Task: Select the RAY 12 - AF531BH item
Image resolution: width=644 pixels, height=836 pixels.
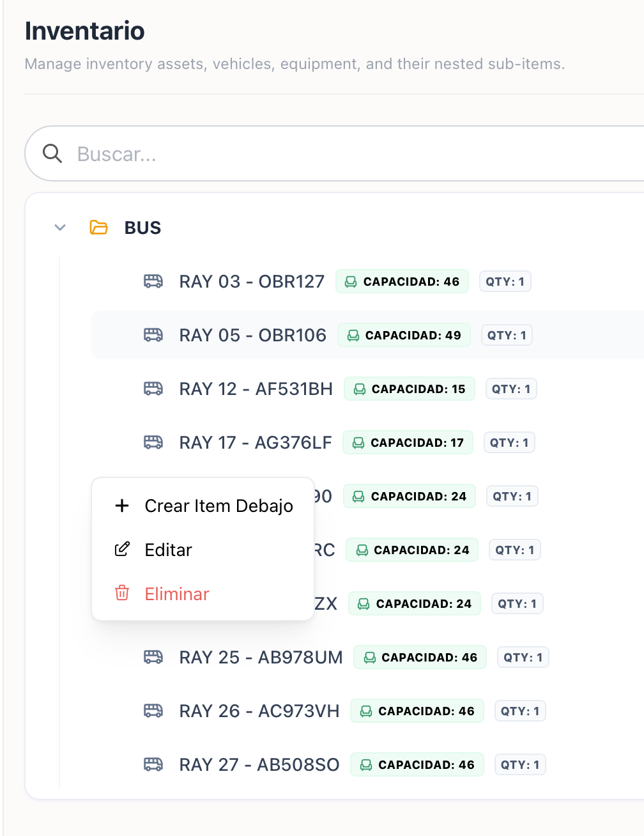Action: (x=256, y=389)
